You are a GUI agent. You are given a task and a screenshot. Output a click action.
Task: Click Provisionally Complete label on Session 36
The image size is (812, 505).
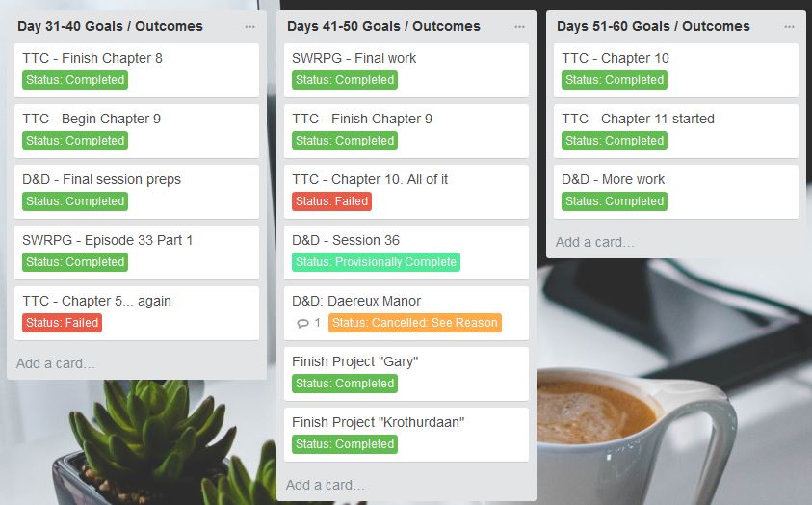pyautogui.click(x=376, y=262)
